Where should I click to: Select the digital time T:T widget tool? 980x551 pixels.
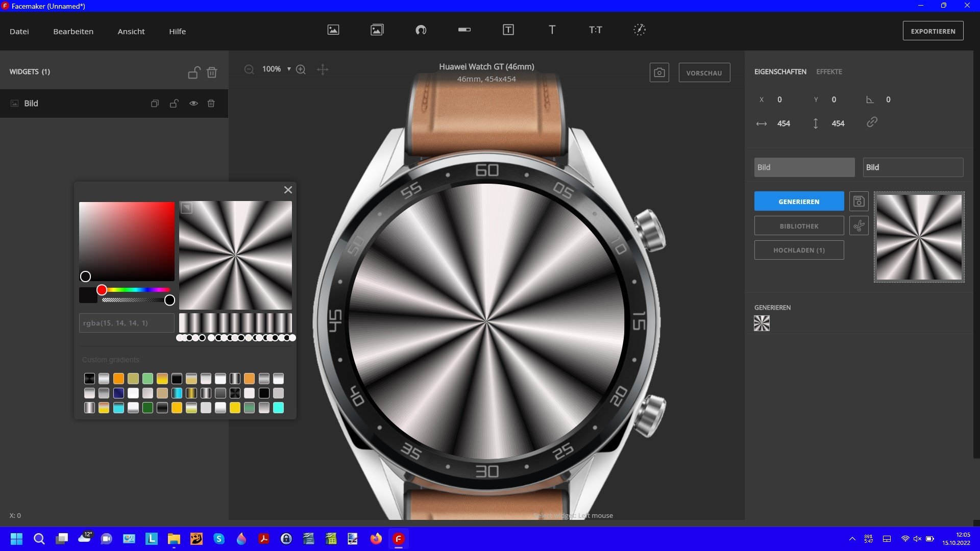coord(595,30)
